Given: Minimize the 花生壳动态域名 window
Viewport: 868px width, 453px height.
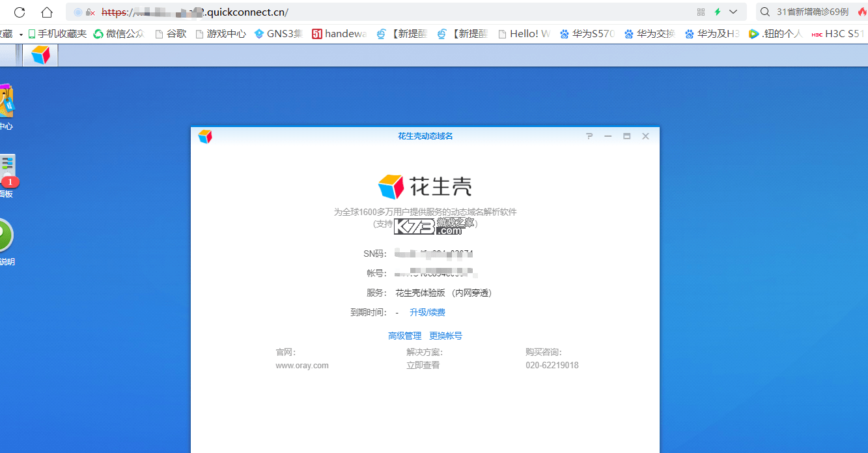Looking at the screenshot, I should click(608, 136).
